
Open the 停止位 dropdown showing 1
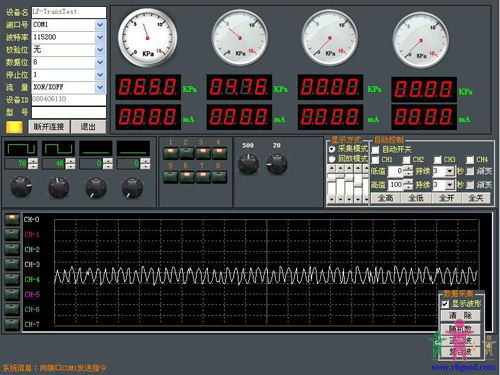pos(100,75)
